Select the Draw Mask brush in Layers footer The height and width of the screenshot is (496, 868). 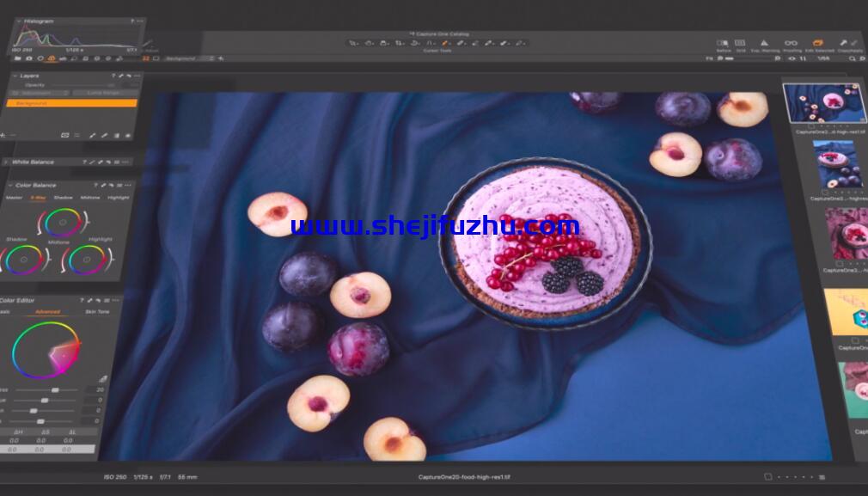click(x=93, y=135)
